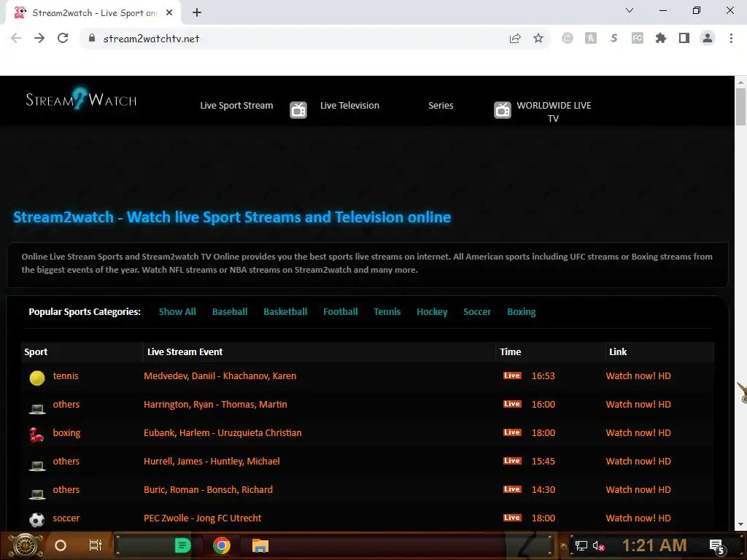The image size is (747, 560).
Task: Open Chrome's three-dot menu
Action: (731, 38)
